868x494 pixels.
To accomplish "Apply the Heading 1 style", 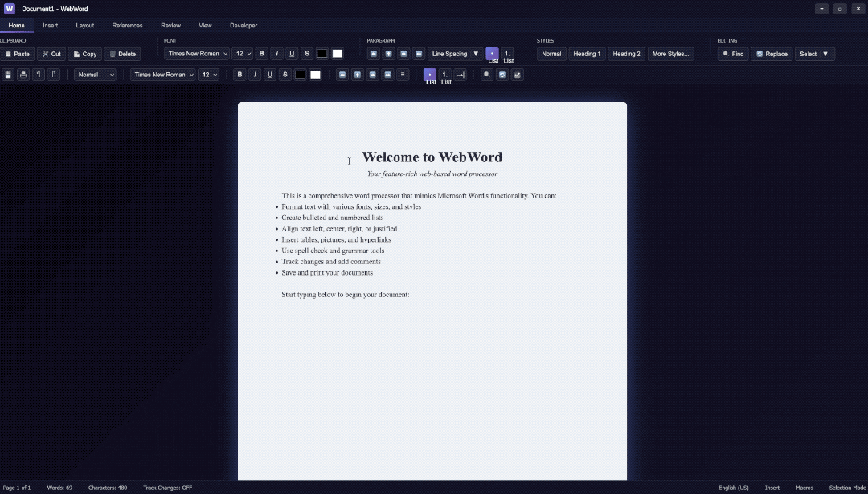I will [587, 54].
